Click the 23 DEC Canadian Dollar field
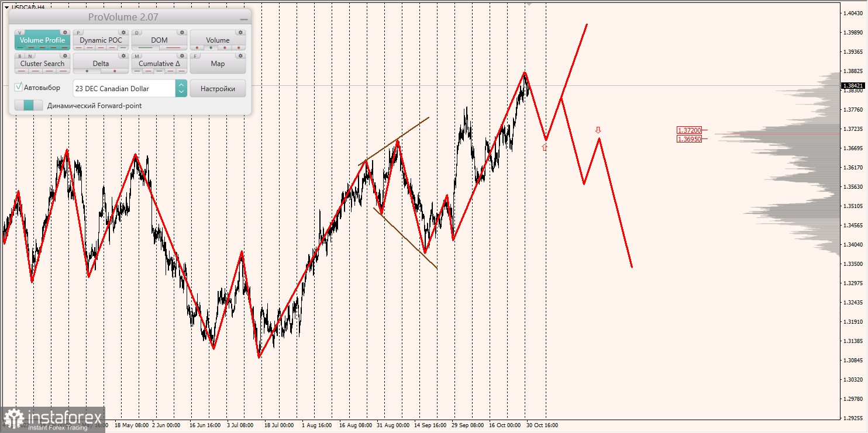Viewport: 868px width, 433px height. coord(124,88)
